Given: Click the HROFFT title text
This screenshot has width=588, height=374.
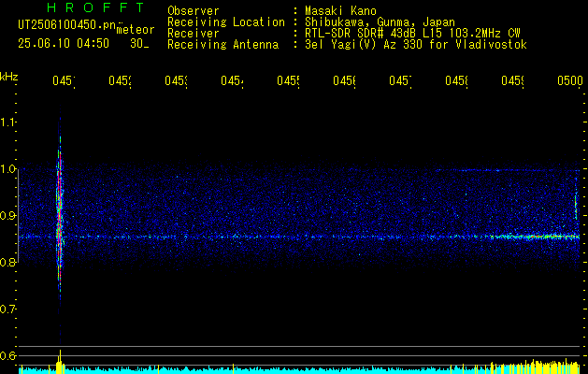Looking at the screenshot, I should pyautogui.click(x=96, y=7).
